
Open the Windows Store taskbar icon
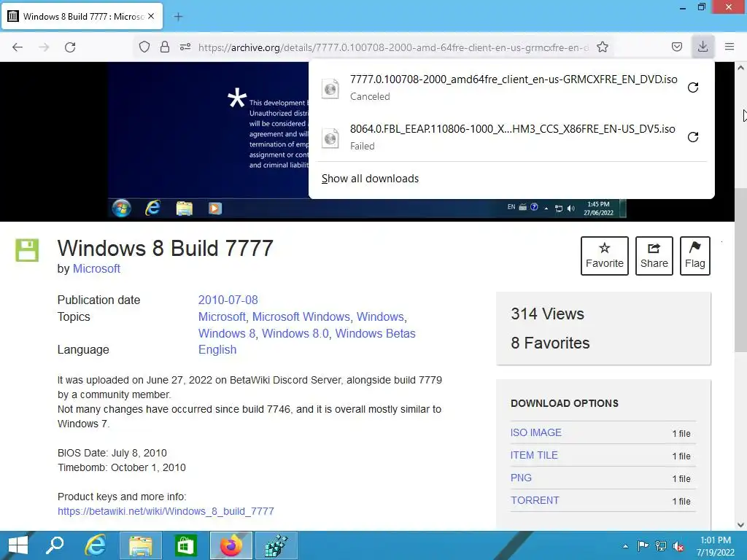(185, 545)
